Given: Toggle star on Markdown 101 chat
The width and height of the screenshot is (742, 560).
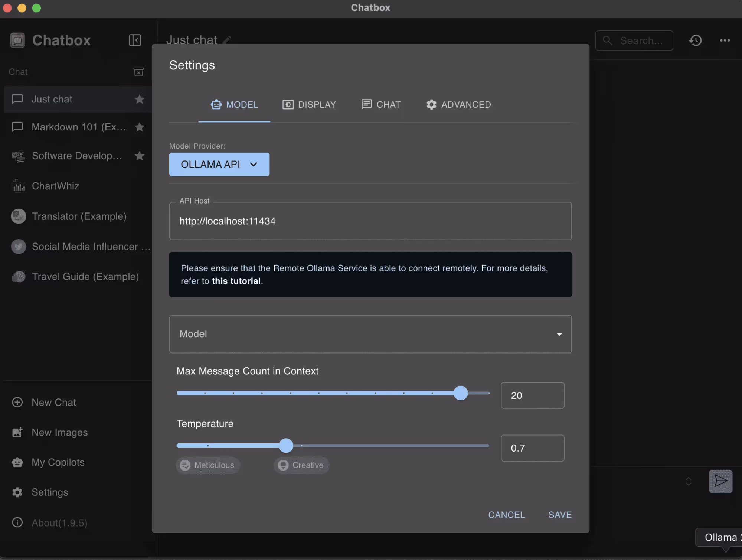Looking at the screenshot, I should (139, 127).
